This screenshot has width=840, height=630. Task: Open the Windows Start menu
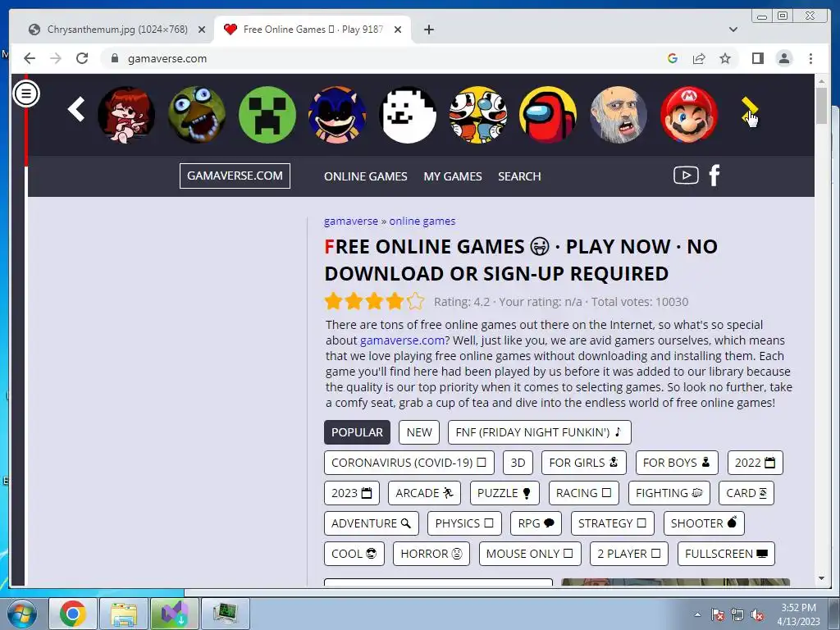tap(21, 614)
